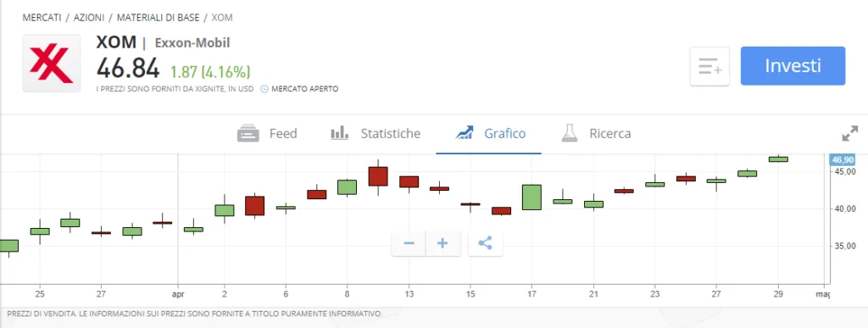868x328 pixels.
Task: Click the 46.84 price value
Action: pyautogui.click(x=128, y=69)
